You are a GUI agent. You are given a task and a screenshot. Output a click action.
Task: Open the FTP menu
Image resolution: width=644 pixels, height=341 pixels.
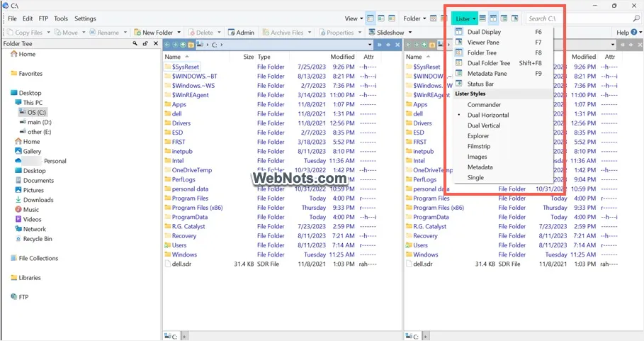43,18
